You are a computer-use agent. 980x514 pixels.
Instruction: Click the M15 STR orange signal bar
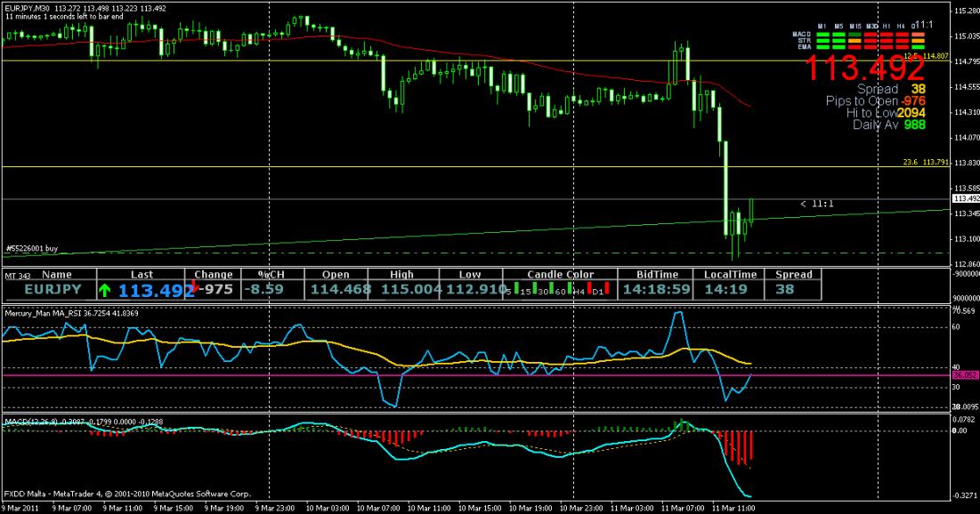855,40
